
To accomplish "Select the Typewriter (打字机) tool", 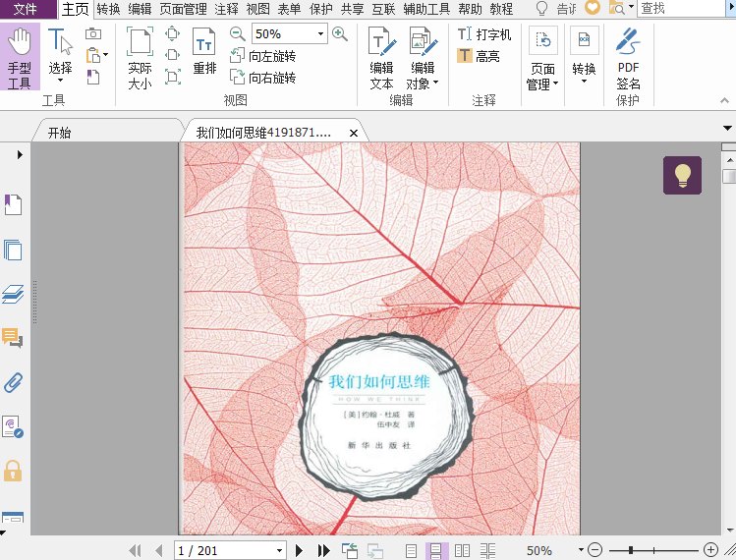I will tap(483, 34).
